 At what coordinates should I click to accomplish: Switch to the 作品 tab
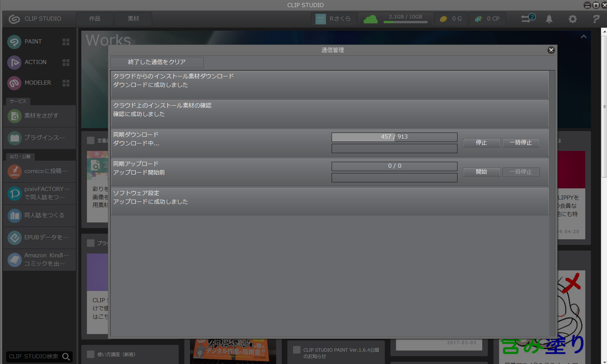click(x=95, y=19)
